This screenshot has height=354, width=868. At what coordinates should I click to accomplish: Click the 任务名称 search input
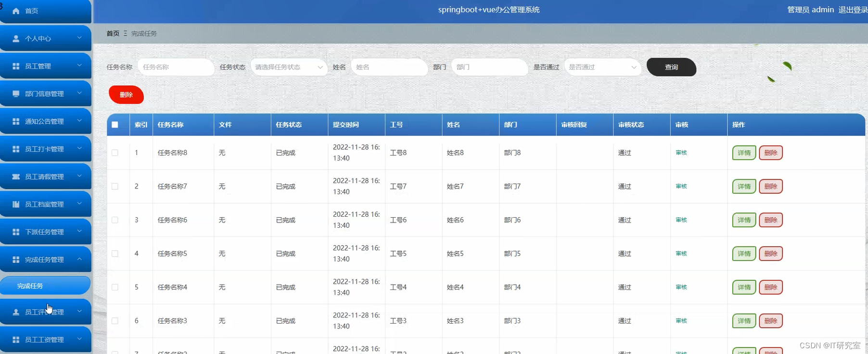point(176,67)
